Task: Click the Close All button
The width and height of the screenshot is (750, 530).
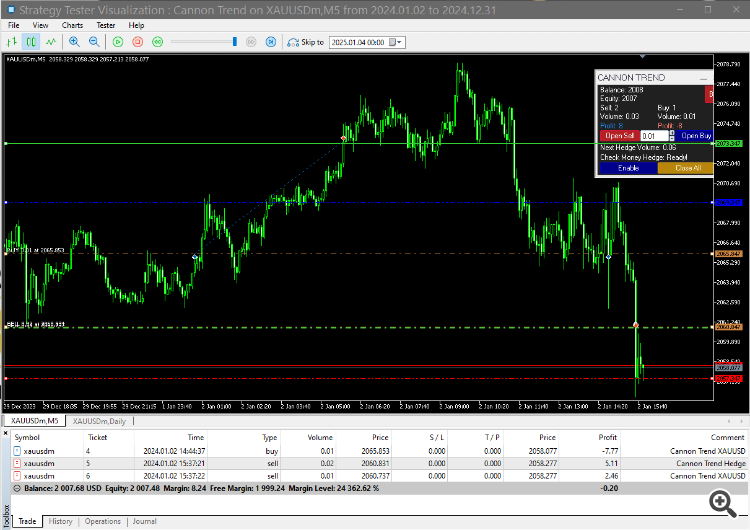Action: click(x=686, y=168)
